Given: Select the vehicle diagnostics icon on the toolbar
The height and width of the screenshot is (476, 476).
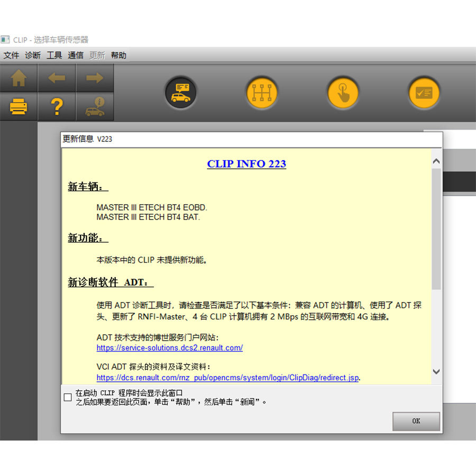Looking at the screenshot, I should pyautogui.click(x=181, y=91).
